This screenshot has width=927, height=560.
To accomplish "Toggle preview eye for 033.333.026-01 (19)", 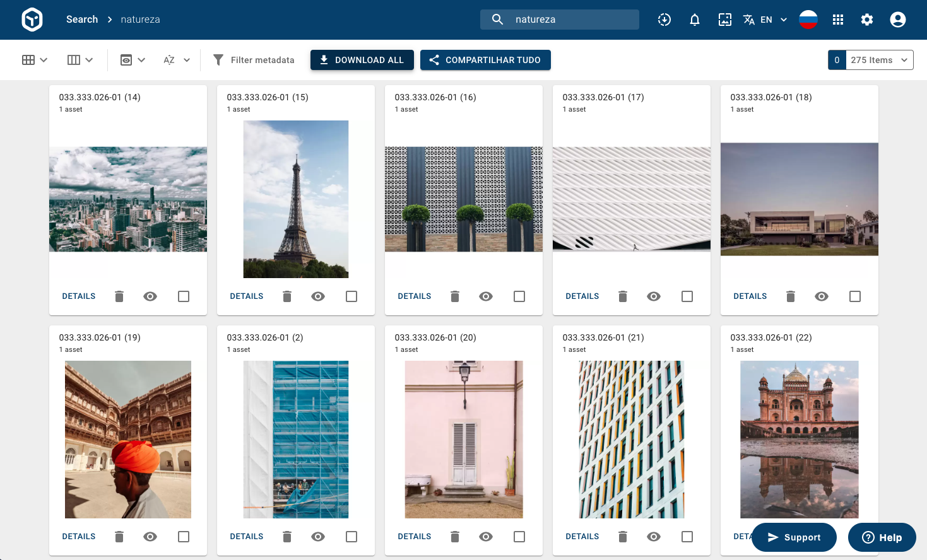I will coord(150,537).
